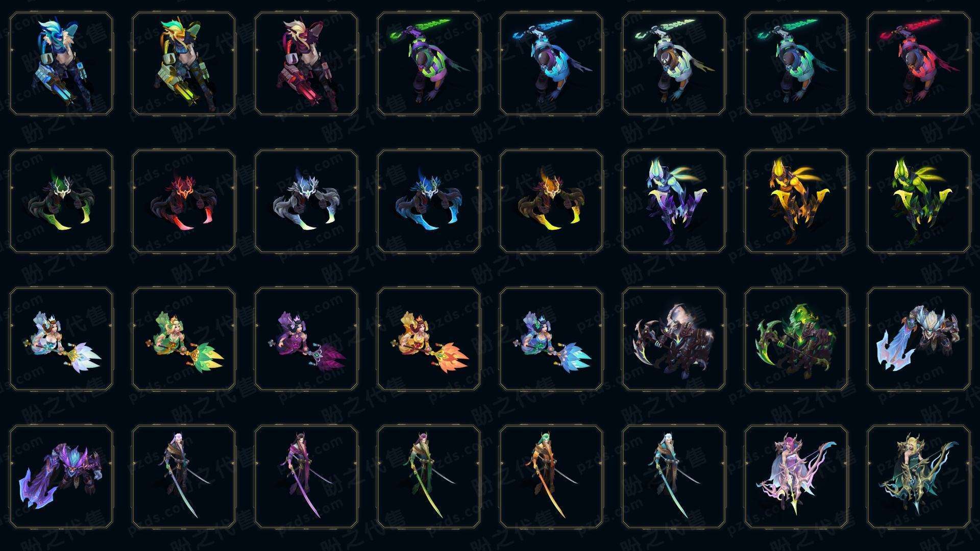Select the green sword purple jacket skin

tap(429, 64)
